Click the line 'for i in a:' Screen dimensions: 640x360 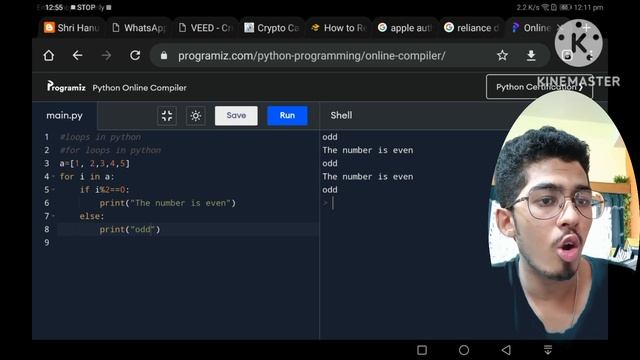[87, 176]
